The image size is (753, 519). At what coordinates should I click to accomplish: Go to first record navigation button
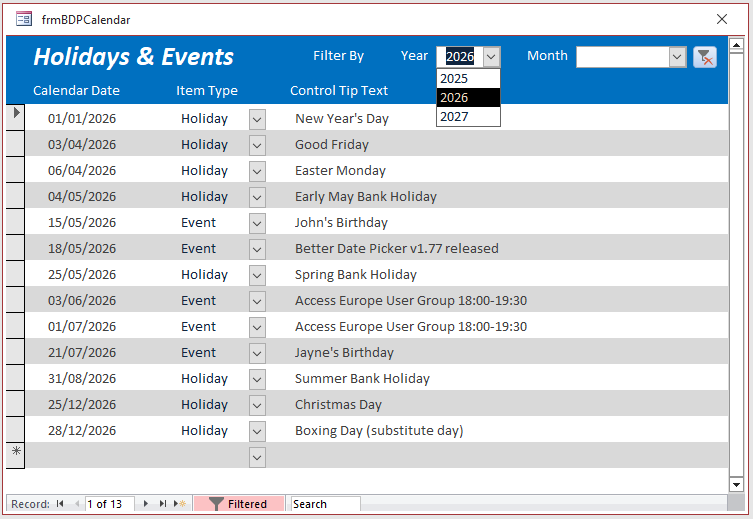(x=60, y=504)
